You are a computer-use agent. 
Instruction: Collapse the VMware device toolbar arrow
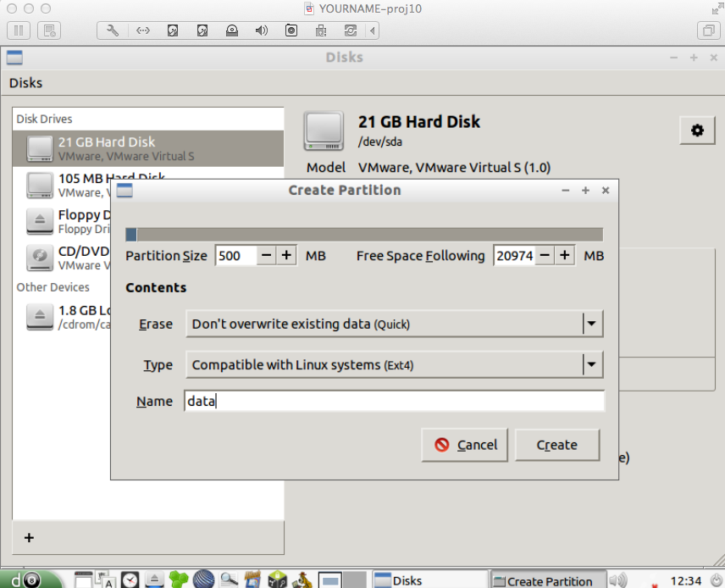(372, 31)
